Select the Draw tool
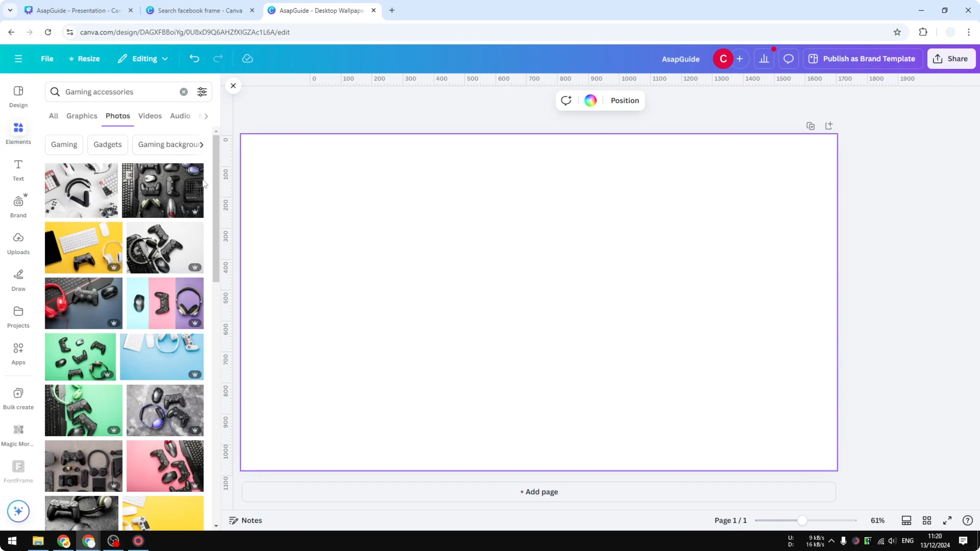The width and height of the screenshot is (980, 551). pos(18,280)
